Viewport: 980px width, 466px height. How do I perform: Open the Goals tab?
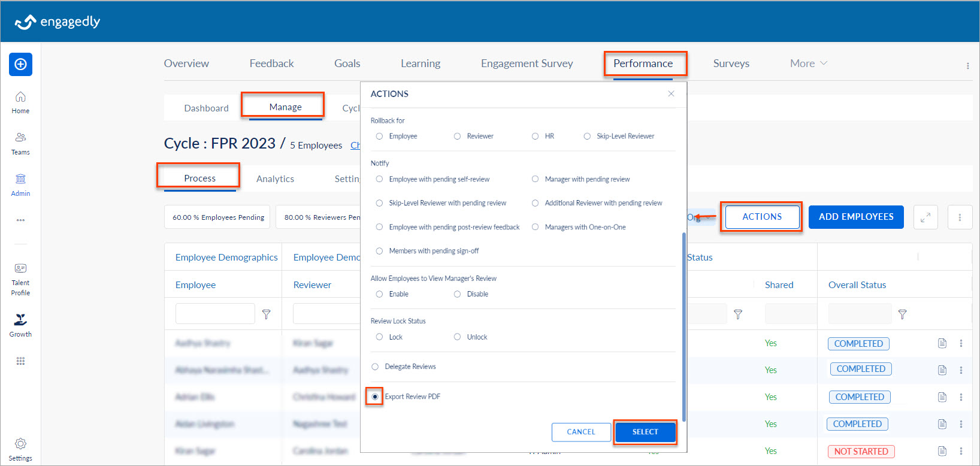click(347, 63)
